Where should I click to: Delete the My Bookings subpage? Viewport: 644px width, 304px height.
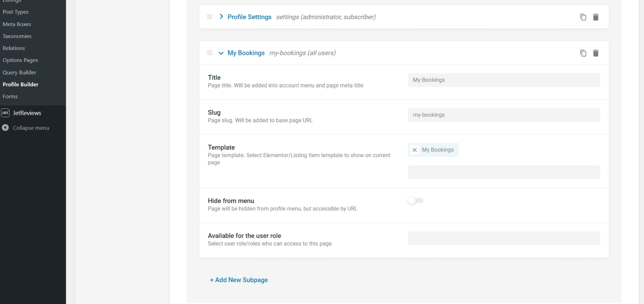pyautogui.click(x=596, y=53)
